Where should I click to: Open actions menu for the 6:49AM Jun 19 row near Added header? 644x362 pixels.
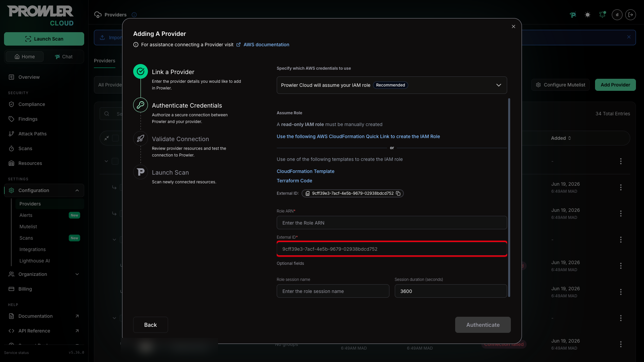621,187
